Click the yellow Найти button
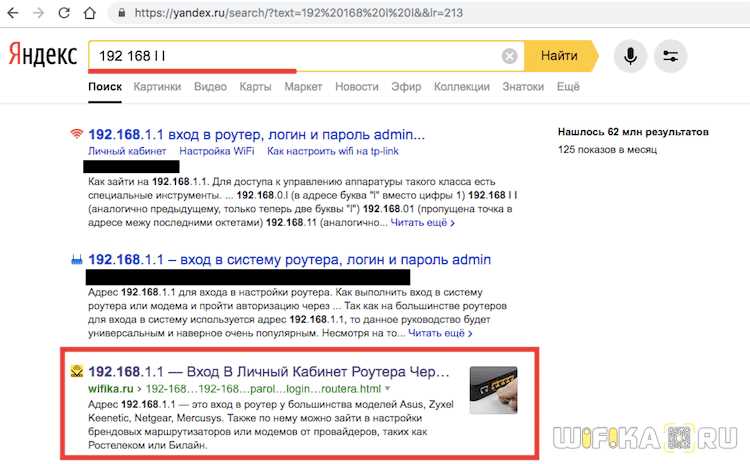This screenshot has width=750, height=464. [560, 56]
